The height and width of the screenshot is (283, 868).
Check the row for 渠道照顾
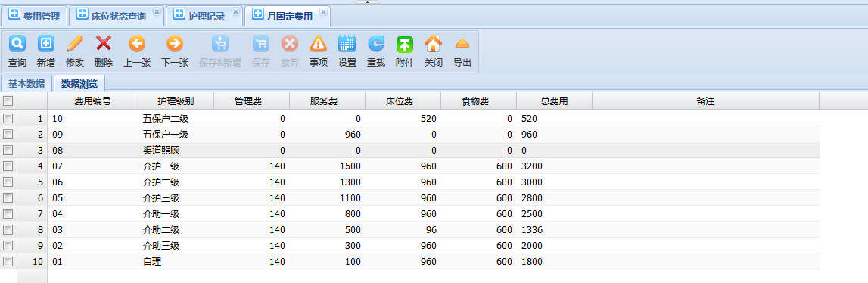point(8,150)
